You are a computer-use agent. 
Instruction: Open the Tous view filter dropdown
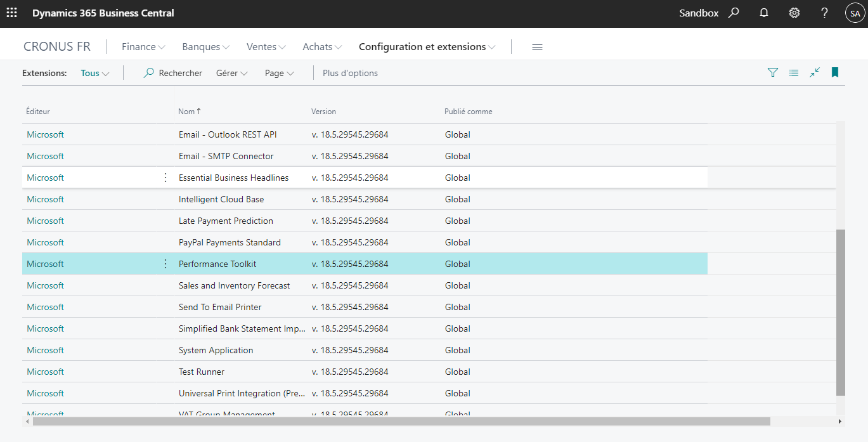(95, 73)
